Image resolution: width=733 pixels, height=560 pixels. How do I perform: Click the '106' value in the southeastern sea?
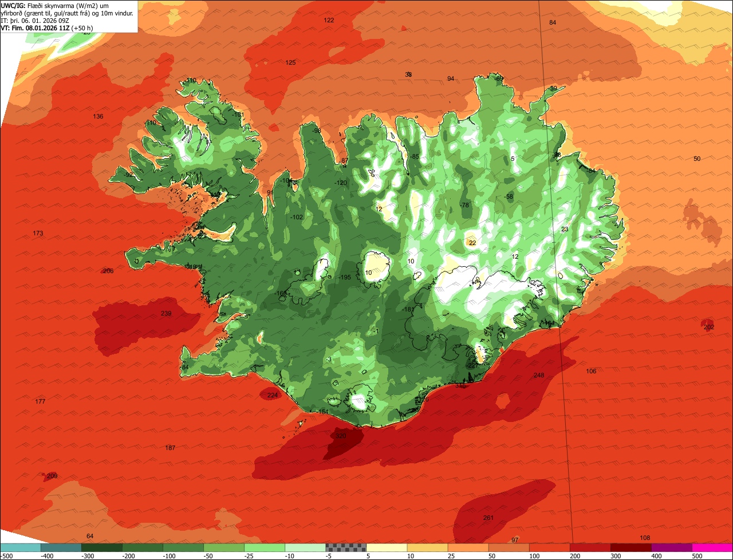click(x=592, y=371)
